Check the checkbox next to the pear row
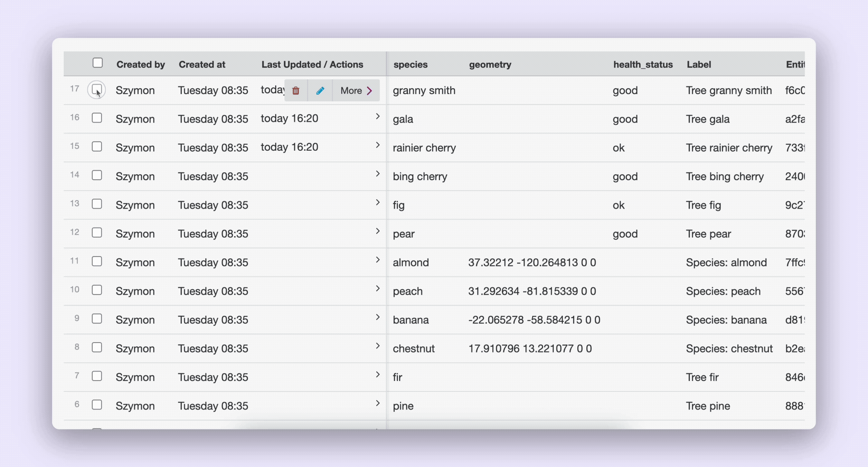Screen dimensions: 868x467 tap(97, 232)
